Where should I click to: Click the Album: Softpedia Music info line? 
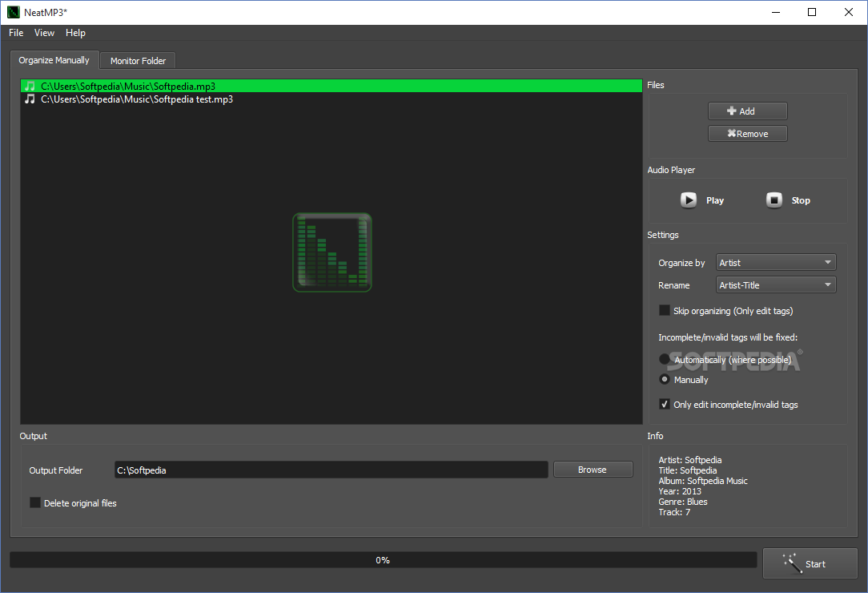703,481
